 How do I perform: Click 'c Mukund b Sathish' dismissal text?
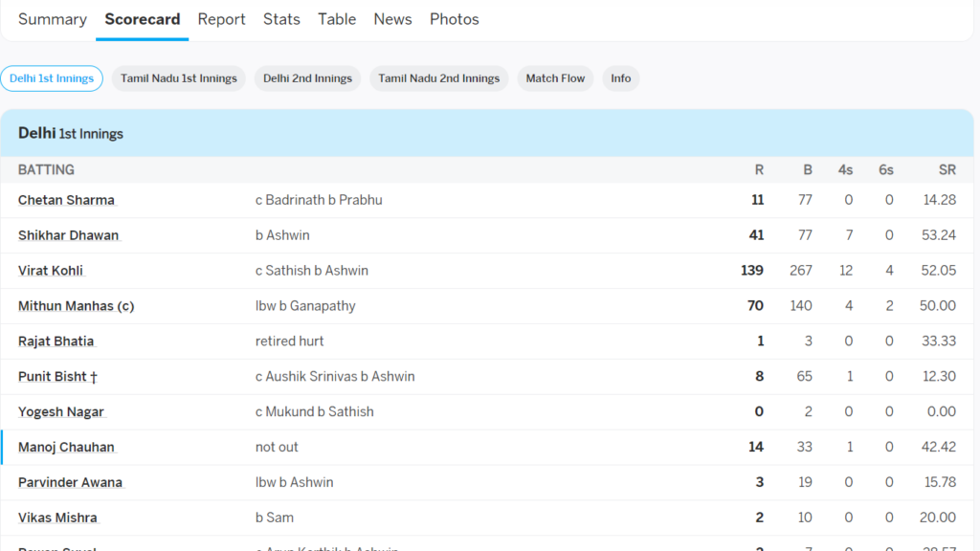314,411
